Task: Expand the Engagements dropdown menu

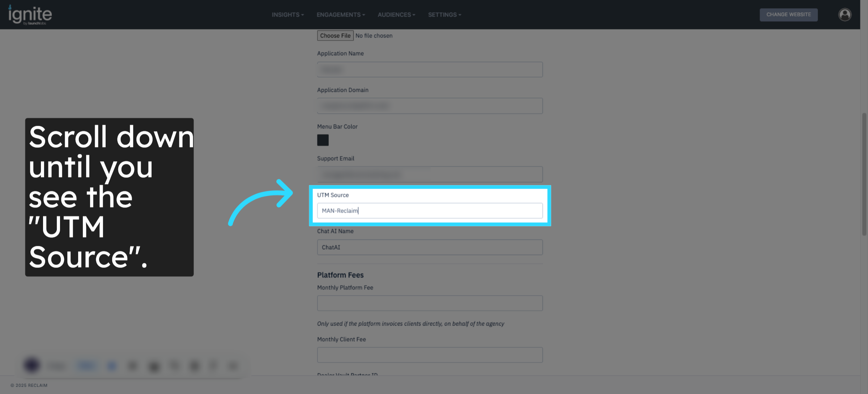Action: click(x=340, y=15)
